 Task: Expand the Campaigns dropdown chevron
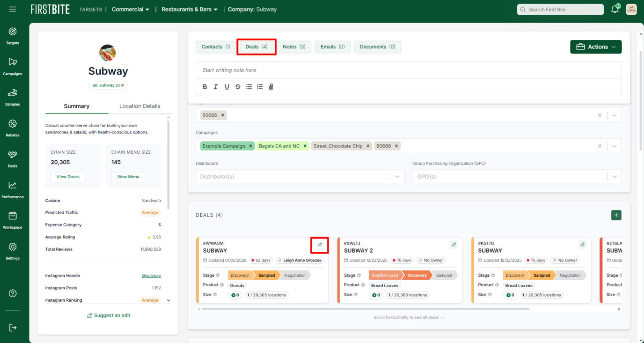click(x=614, y=146)
